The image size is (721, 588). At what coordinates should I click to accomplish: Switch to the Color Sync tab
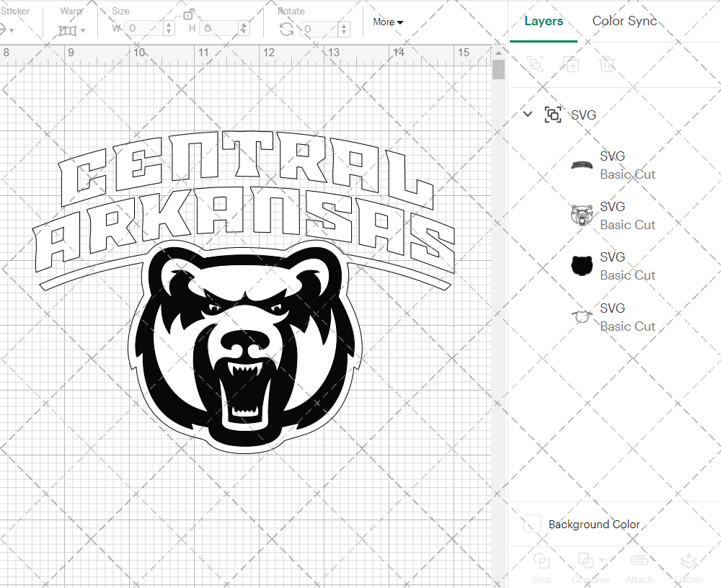624,22
